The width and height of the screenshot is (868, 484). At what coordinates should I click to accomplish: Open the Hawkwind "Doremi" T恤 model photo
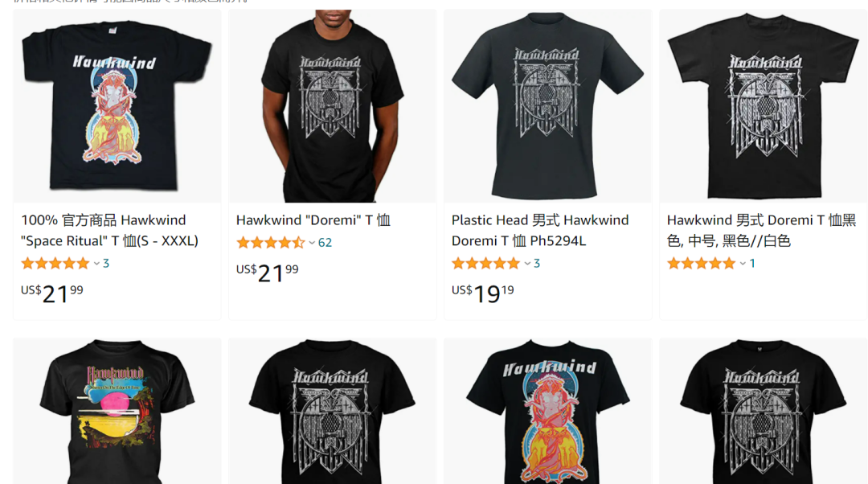click(332, 106)
